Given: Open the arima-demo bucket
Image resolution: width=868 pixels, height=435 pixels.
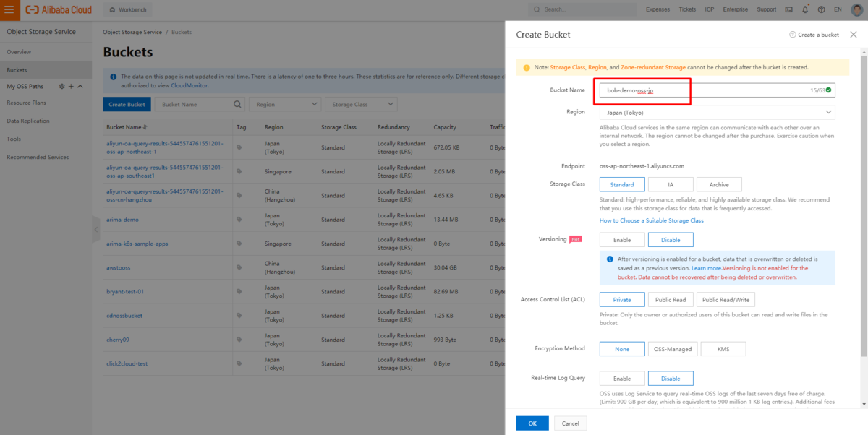Looking at the screenshot, I should pyautogui.click(x=122, y=219).
